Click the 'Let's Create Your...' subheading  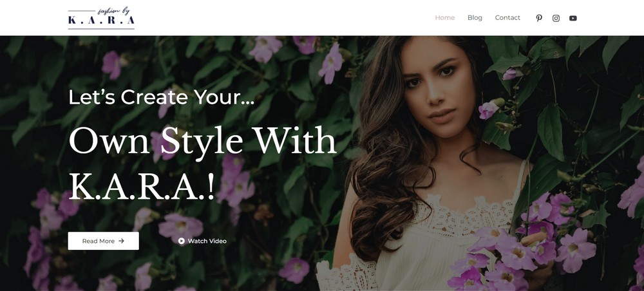pyautogui.click(x=162, y=97)
